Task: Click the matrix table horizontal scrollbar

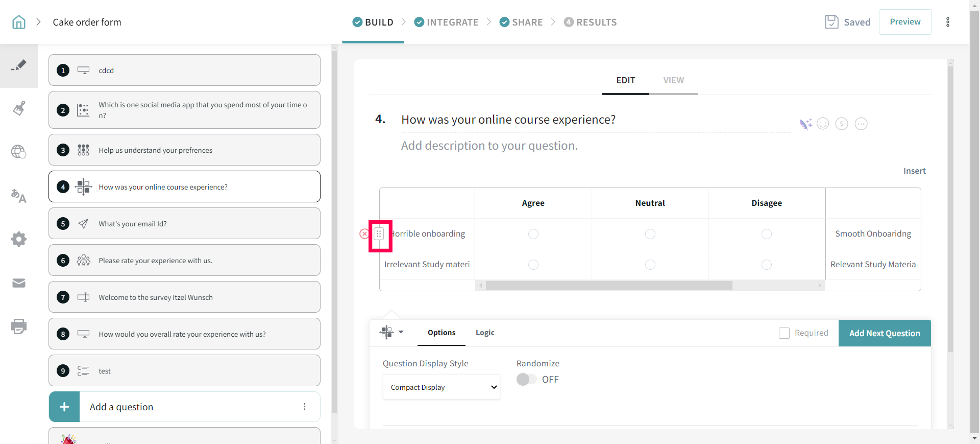Action: coord(608,286)
